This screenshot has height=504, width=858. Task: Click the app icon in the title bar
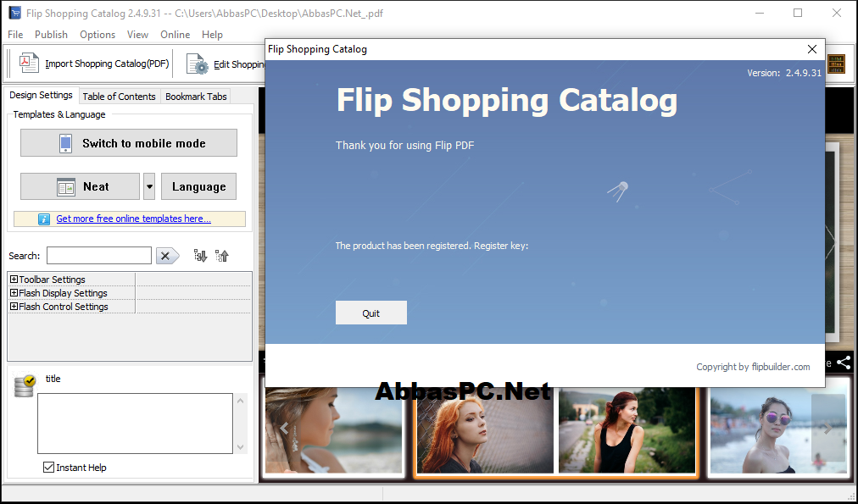pyautogui.click(x=14, y=13)
